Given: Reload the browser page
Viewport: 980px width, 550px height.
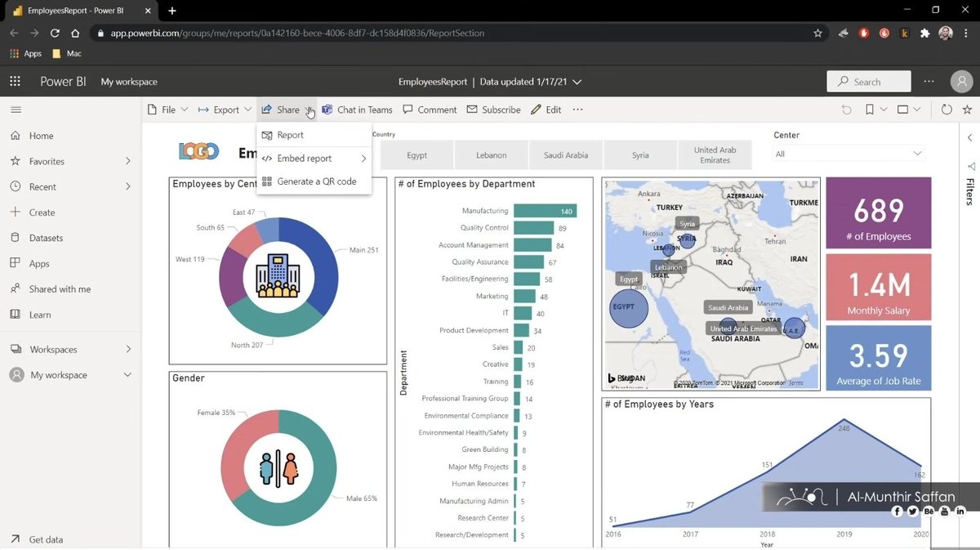Looking at the screenshot, I should point(55,34).
